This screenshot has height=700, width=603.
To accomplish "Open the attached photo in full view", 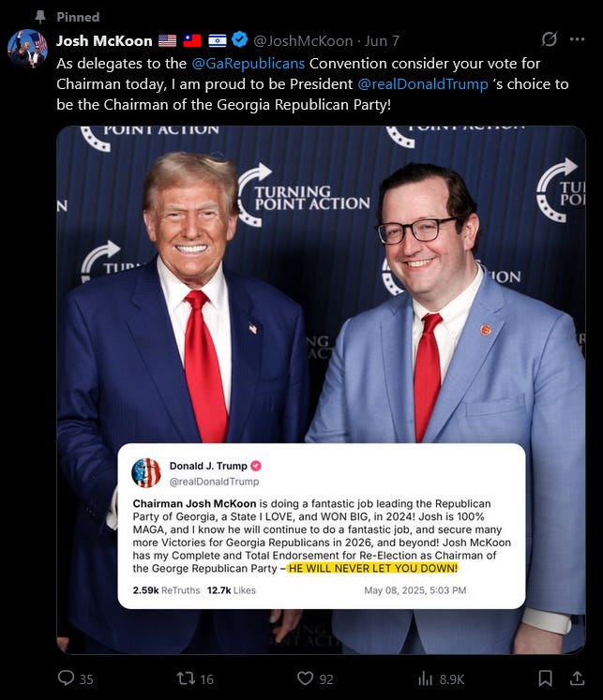I will click(x=321, y=390).
